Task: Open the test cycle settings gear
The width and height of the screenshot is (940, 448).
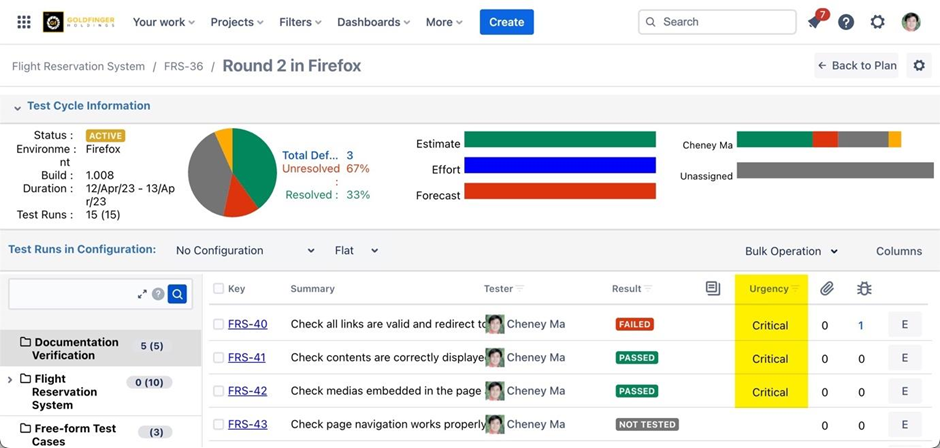Action: click(x=919, y=66)
